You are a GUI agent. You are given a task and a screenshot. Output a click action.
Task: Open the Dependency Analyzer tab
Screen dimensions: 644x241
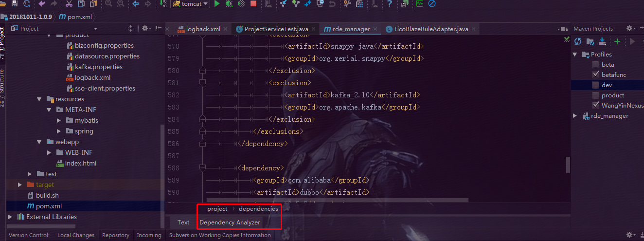click(x=230, y=222)
